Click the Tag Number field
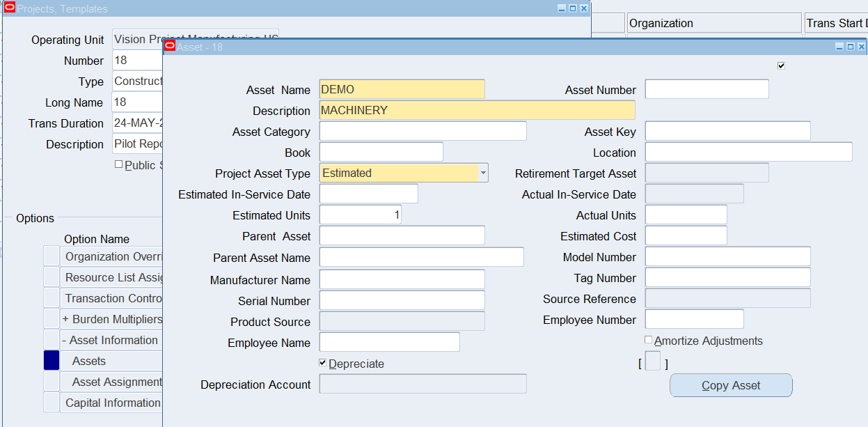Screen dimensions: 868x427 (728, 277)
